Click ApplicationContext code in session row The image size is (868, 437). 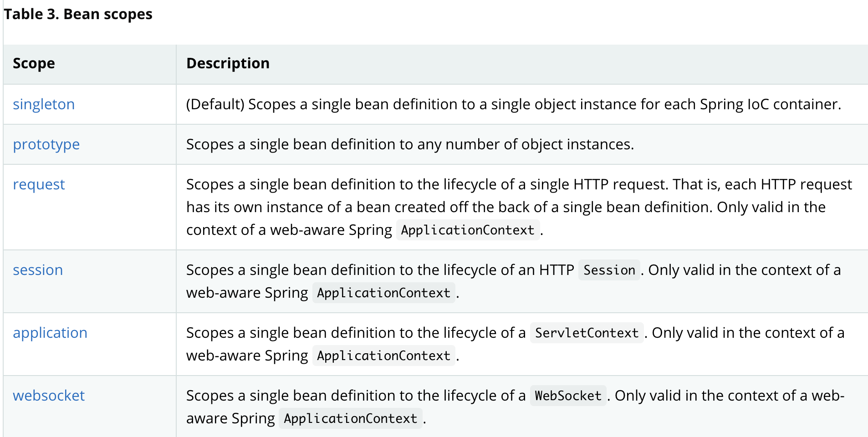384,293
